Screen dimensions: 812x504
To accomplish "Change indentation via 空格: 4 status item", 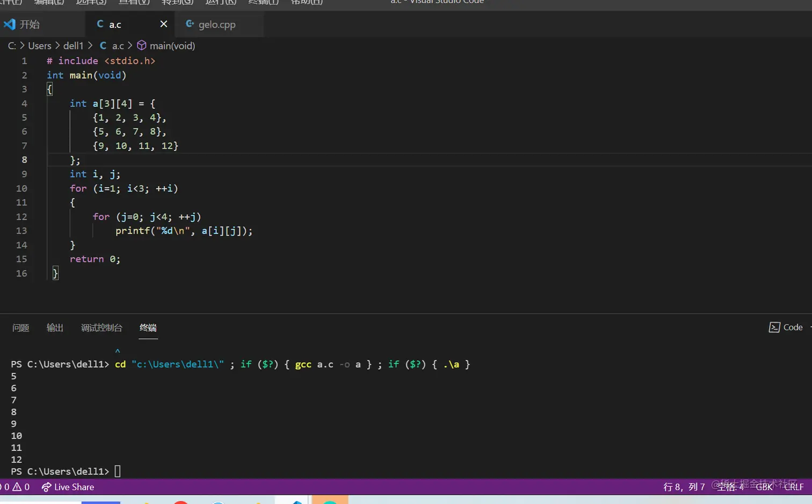I will [731, 487].
